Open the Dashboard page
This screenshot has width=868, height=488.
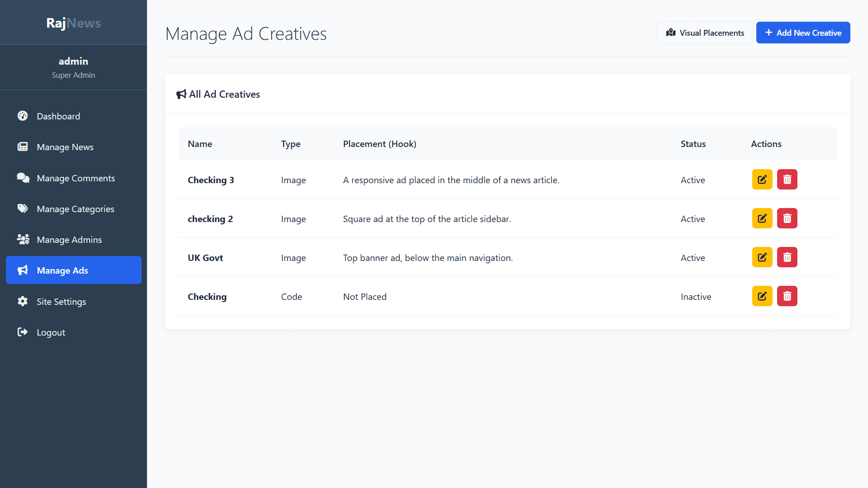[x=58, y=116]
